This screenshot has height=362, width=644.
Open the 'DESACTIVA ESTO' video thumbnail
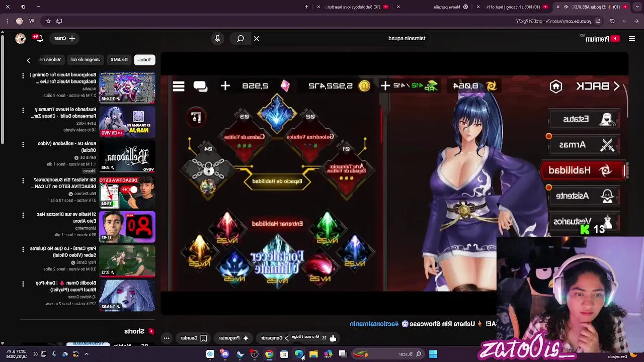point(127,192)
